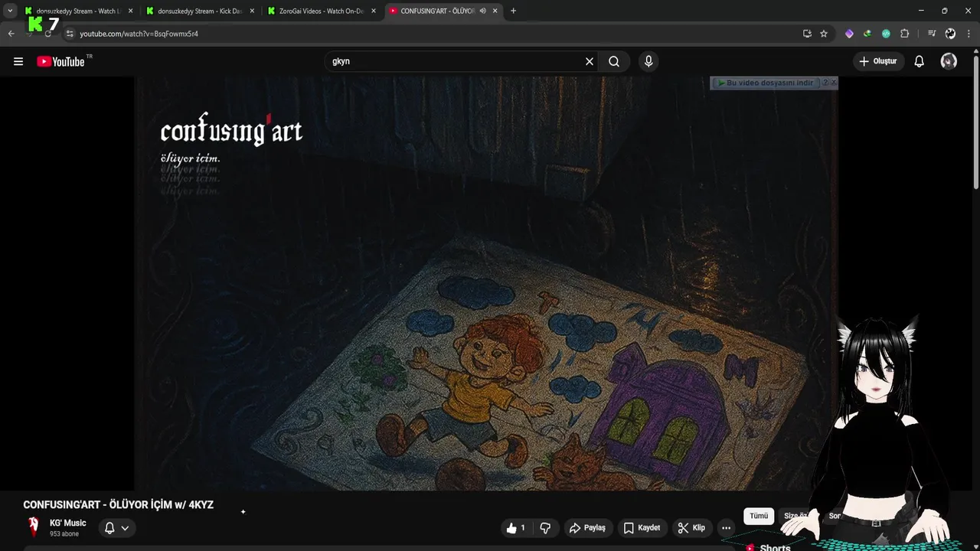Click the Bu video dosyasını indir button
This screenshot has height=551, width=980.
click(x=765, y=83)
